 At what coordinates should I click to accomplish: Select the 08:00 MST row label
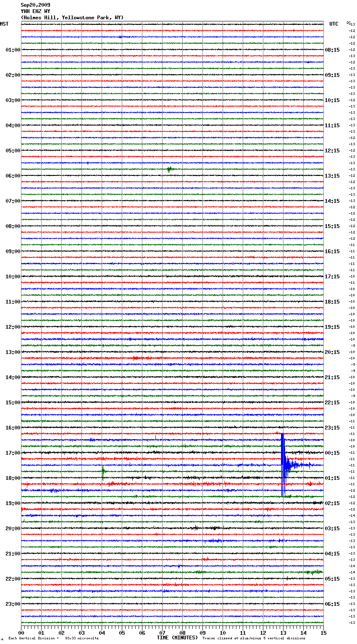point(13,226)
